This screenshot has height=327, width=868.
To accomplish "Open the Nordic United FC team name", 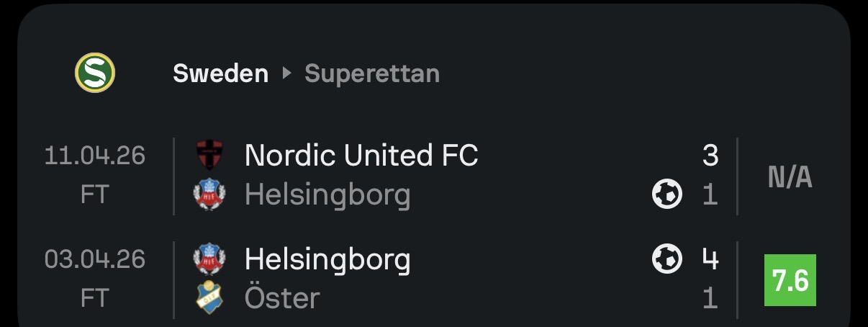I will click(361, 155).
